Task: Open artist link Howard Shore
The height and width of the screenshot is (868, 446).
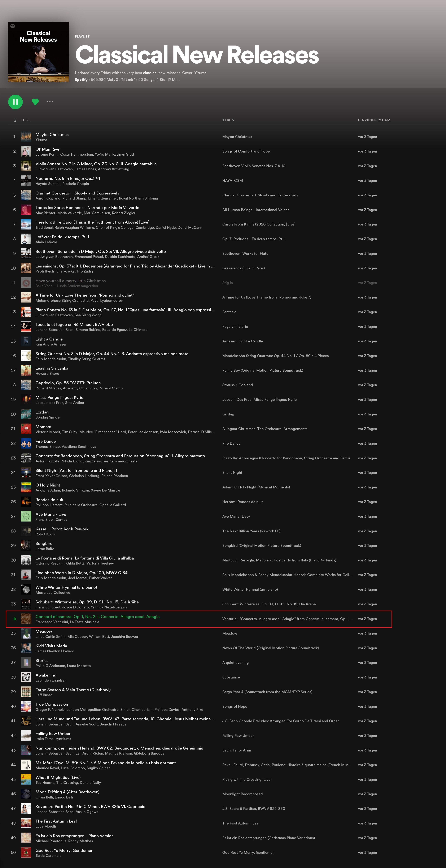Action: coord(47,373)
